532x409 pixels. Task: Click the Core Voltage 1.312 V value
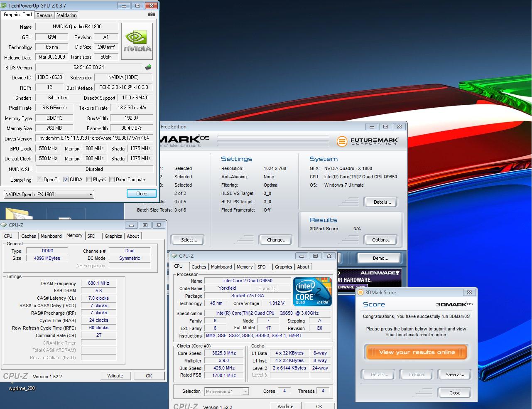(277, 303)
